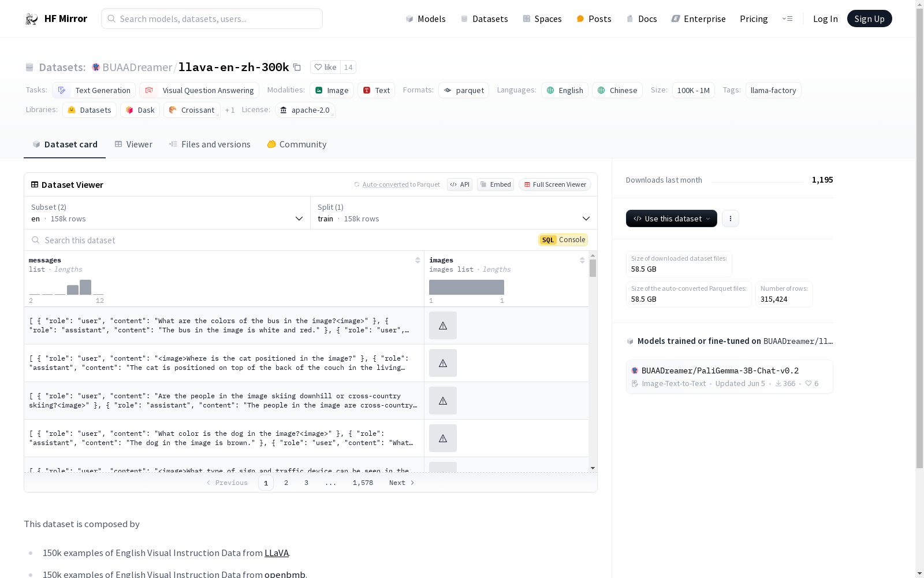
Task: Click the Sign Up button
Action: 869,18
